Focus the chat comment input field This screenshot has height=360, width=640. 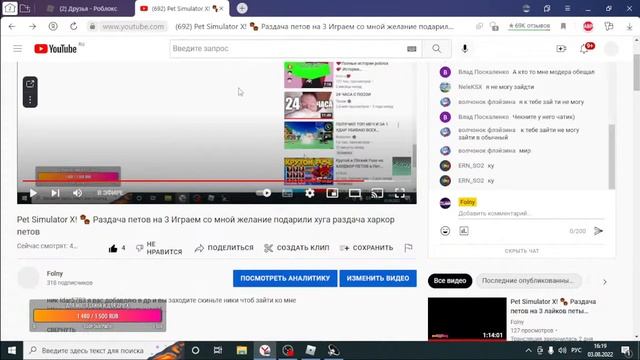[531, 213]
